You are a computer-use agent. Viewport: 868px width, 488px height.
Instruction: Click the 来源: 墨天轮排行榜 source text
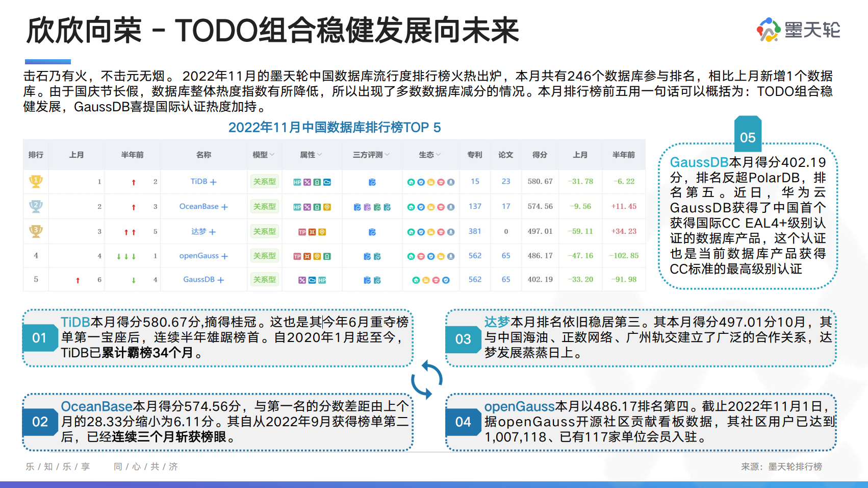click(781, 467)
